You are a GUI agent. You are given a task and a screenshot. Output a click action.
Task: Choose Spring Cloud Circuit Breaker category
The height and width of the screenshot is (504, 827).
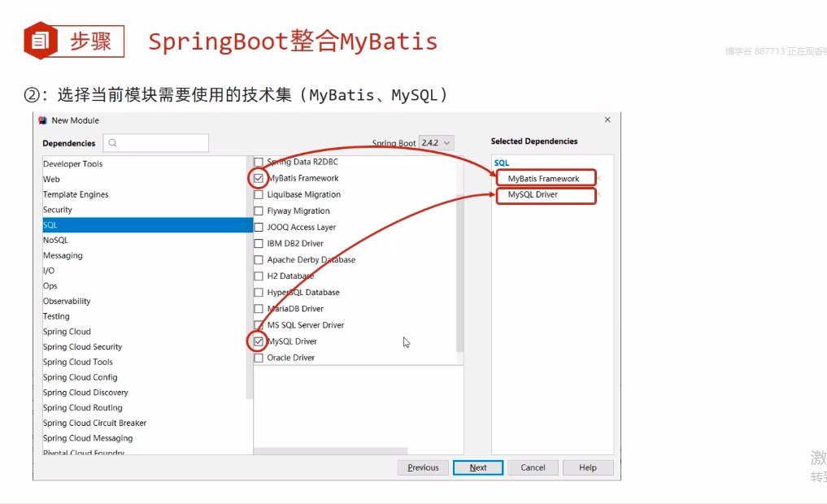point(144,424)
